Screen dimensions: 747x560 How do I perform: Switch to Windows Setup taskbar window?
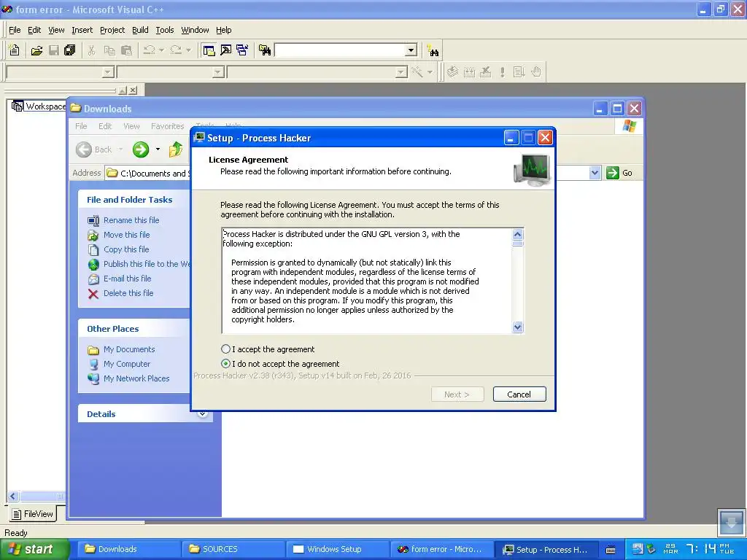[338, 549]
